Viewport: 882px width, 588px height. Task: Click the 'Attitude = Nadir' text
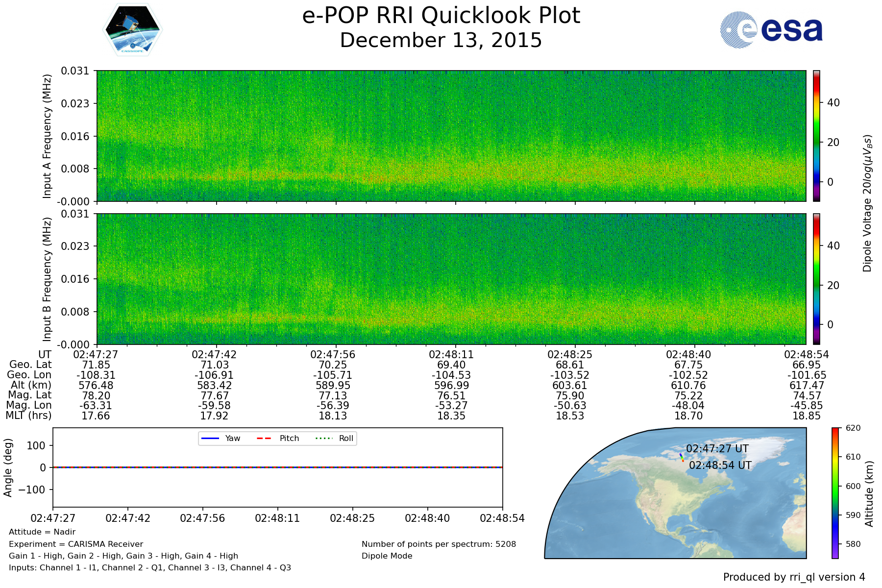(x=42, y=532)
